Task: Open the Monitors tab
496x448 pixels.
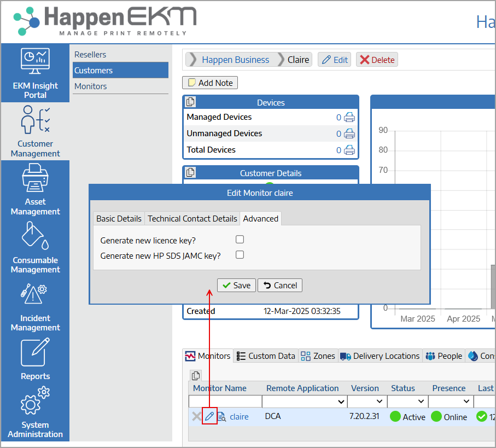Action: coord(208,356)
